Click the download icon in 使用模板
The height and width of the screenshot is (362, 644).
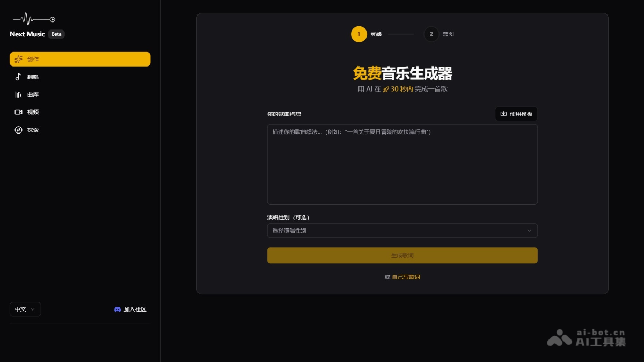pos(503,114)
